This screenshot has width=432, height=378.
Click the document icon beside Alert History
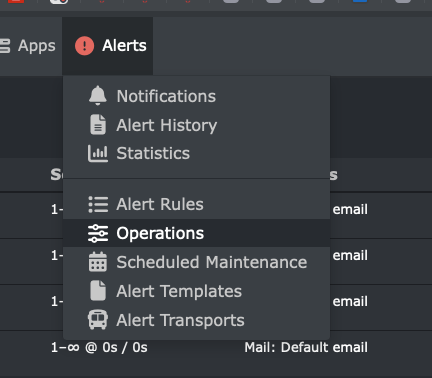click(98, 125)
